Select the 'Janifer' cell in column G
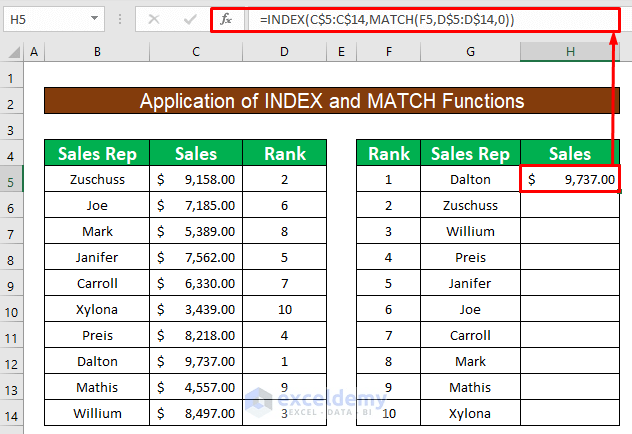632x434 pixels. [x=470, y=283]
